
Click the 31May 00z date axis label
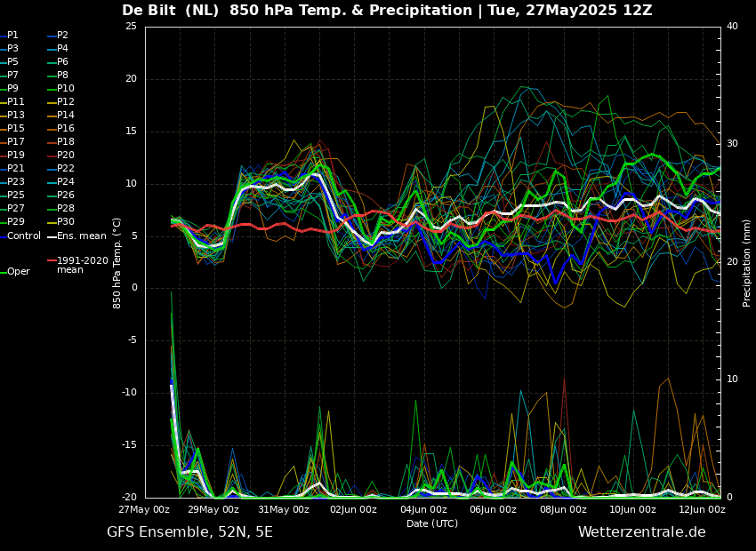[284, 509]
